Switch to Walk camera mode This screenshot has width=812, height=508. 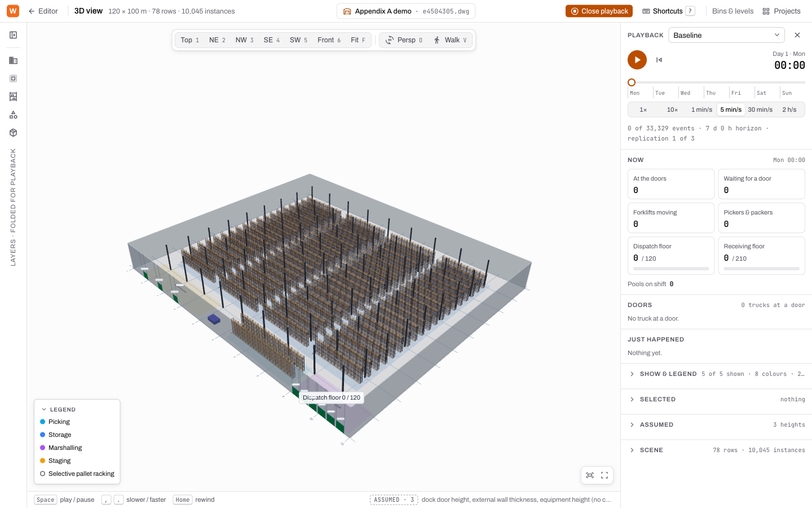pos(450,40)
